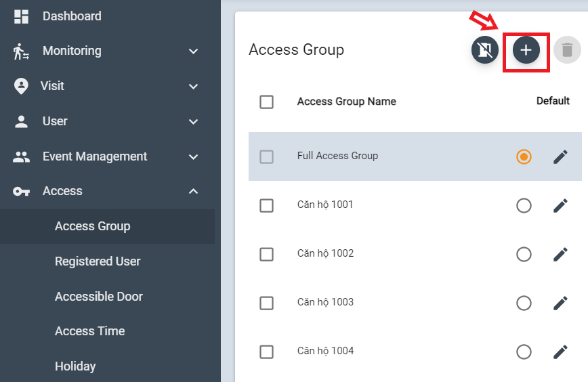
Task: Set Căn hộ 1002 as default group
Action: tap(524, 254)
